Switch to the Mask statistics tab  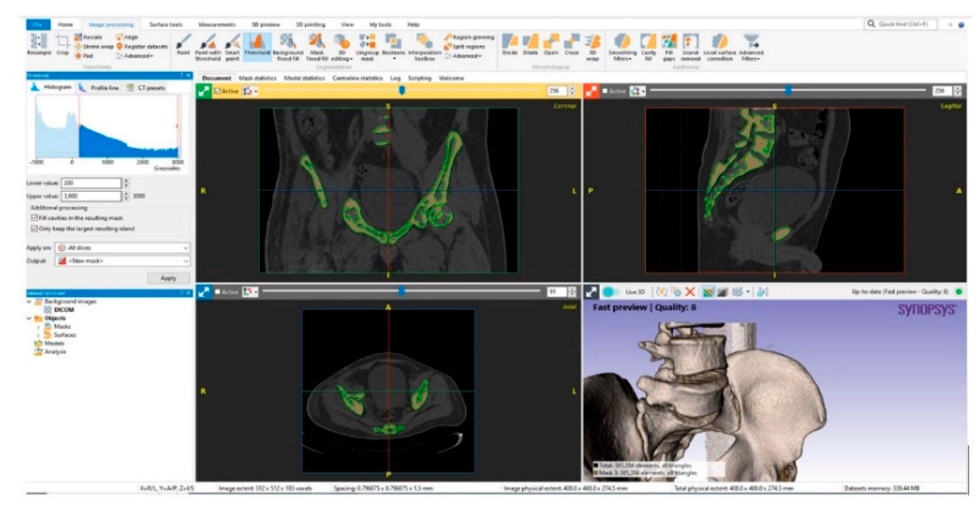pyautogui.click(x=257, y=78)
